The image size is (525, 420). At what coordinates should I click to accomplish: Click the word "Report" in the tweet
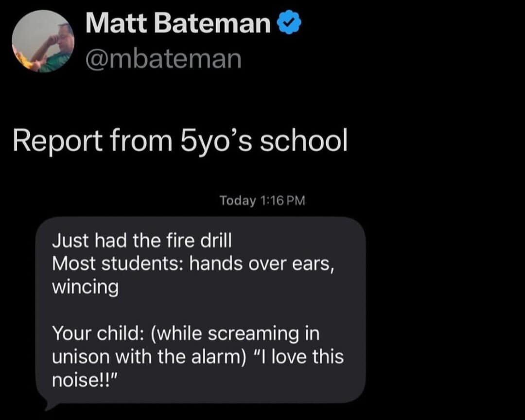pos(57,141)
